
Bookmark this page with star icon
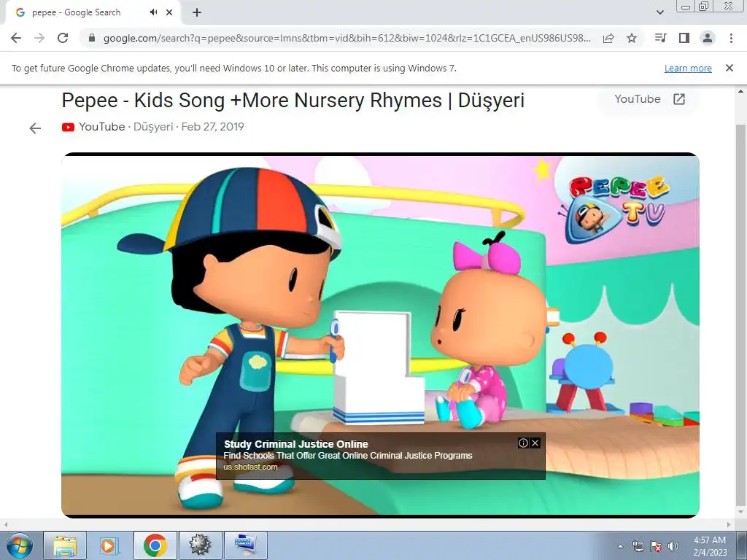click(632, 38)
